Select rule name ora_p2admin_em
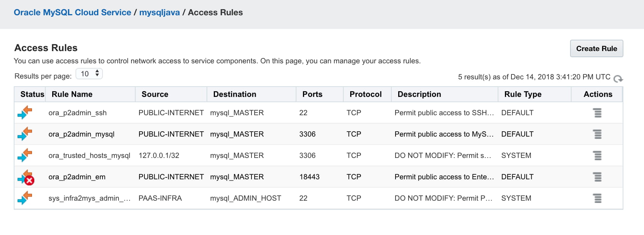The image size is (644, 235). coord(77,177)
